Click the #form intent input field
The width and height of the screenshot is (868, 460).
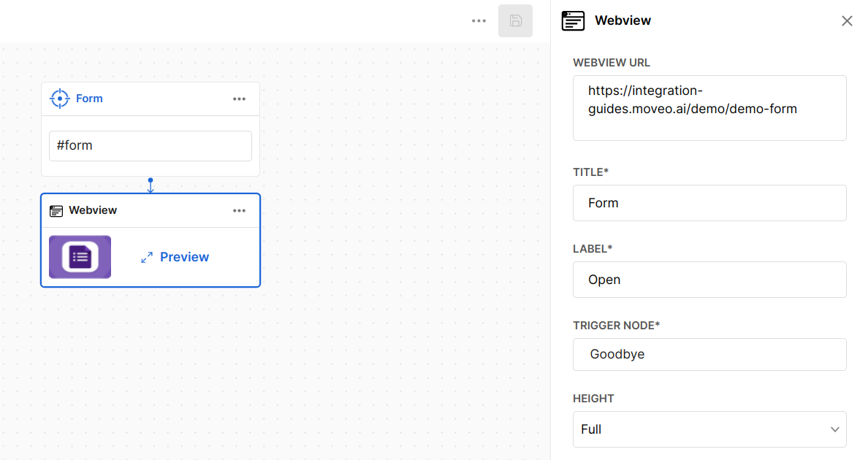[x=151, y=146]
